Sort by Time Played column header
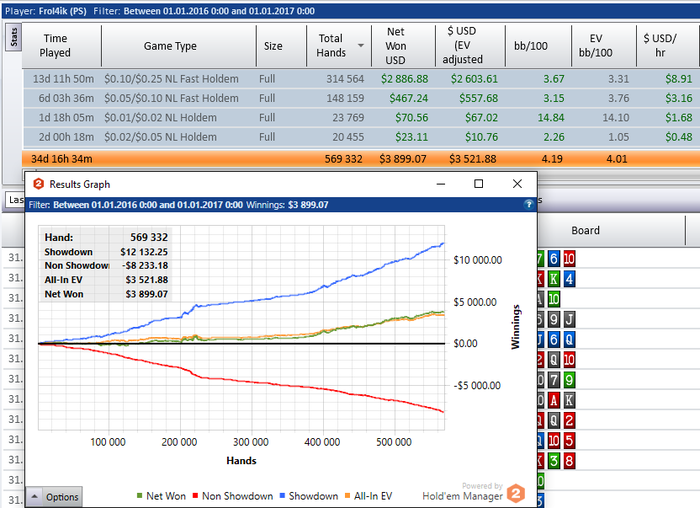Screen dimensions: 700x508 (x=55, y=46)
